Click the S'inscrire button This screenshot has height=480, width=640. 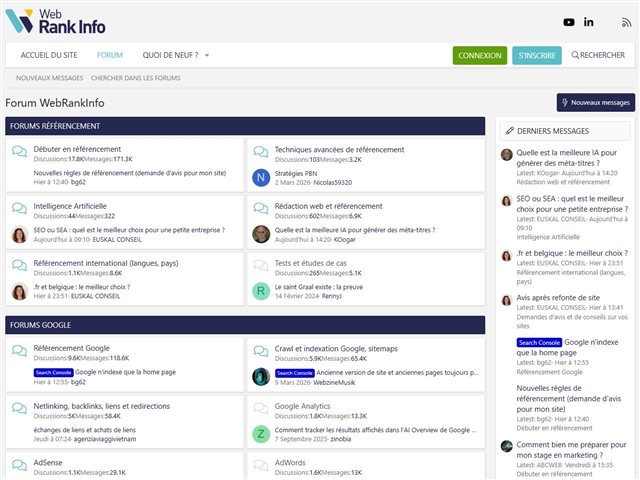pos(537,56)
